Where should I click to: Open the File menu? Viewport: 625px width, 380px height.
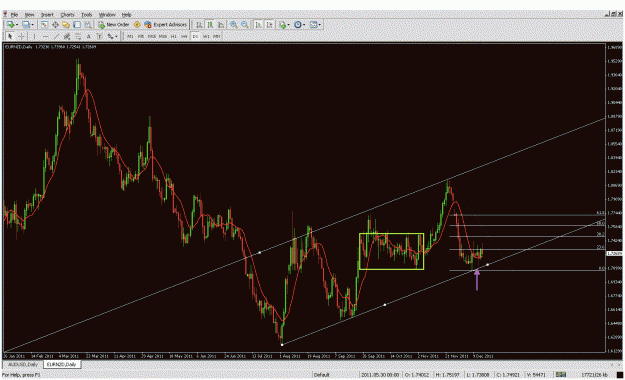click(x=14, y=15)
